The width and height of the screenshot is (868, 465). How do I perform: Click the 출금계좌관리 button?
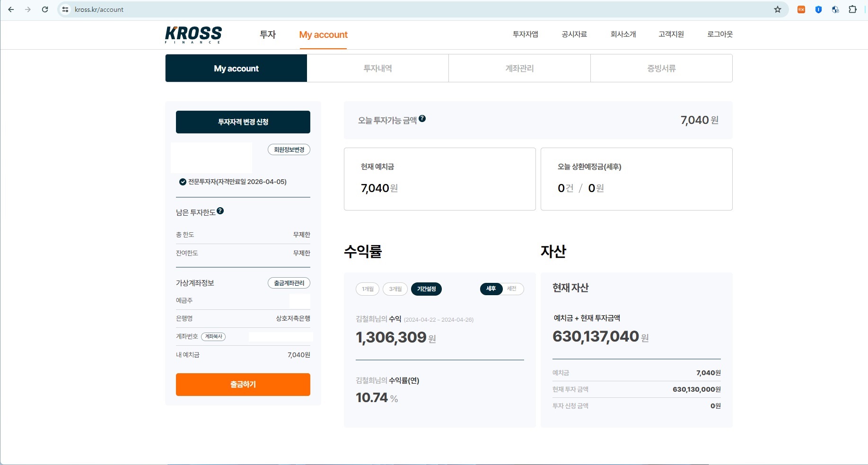coord(289,283)
